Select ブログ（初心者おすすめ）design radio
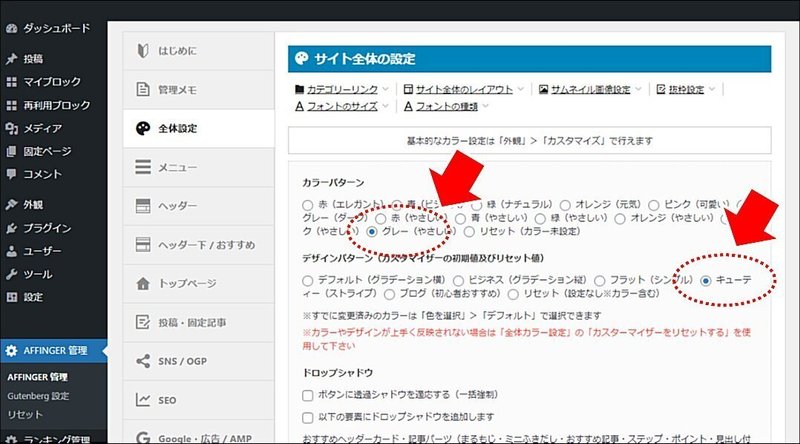Screen dimensions: 800x444 pyautogui.click(x=389, y=294)
